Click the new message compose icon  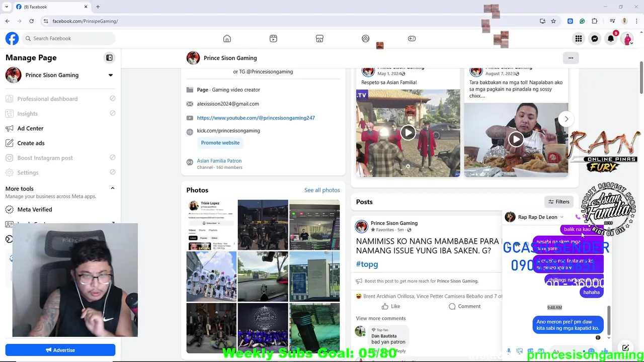625,348
